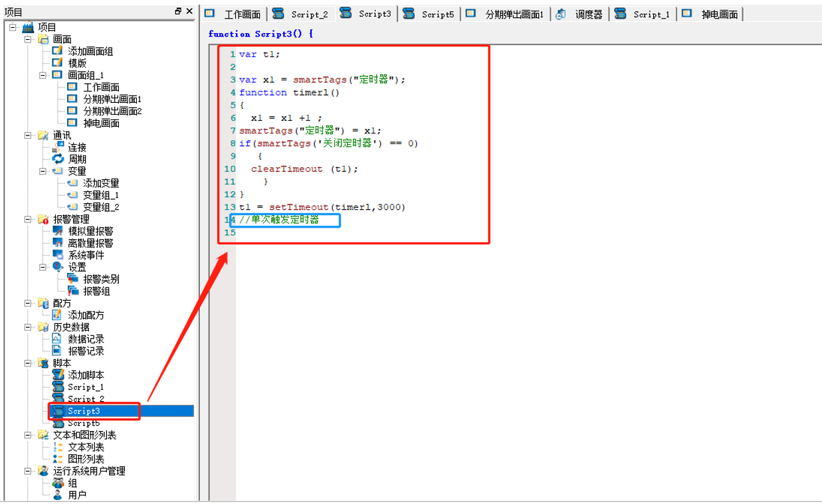This screenshot has height=504, width=822.
Task: Select the 运行系统用户管理 tree label
Action: coord(89,471)
